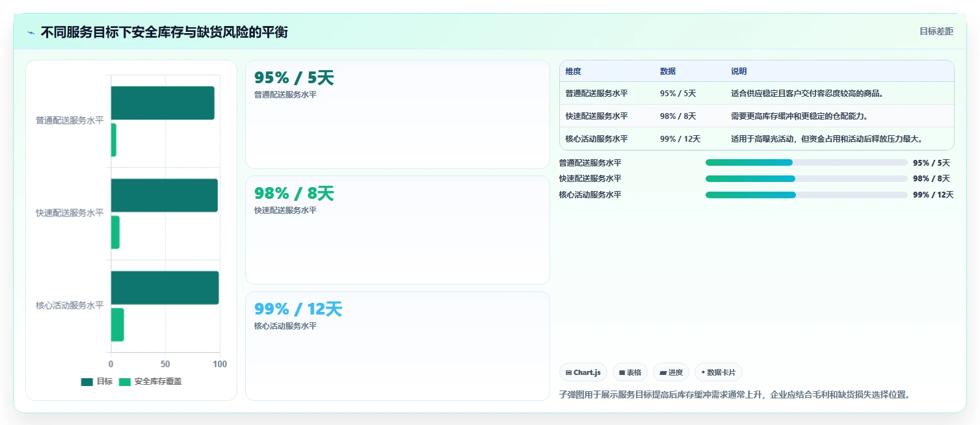Click the 快速配送服务水平 progress row label
This screenshot has width=980, height=425.
pyautogui.click(x=590, y=179)
